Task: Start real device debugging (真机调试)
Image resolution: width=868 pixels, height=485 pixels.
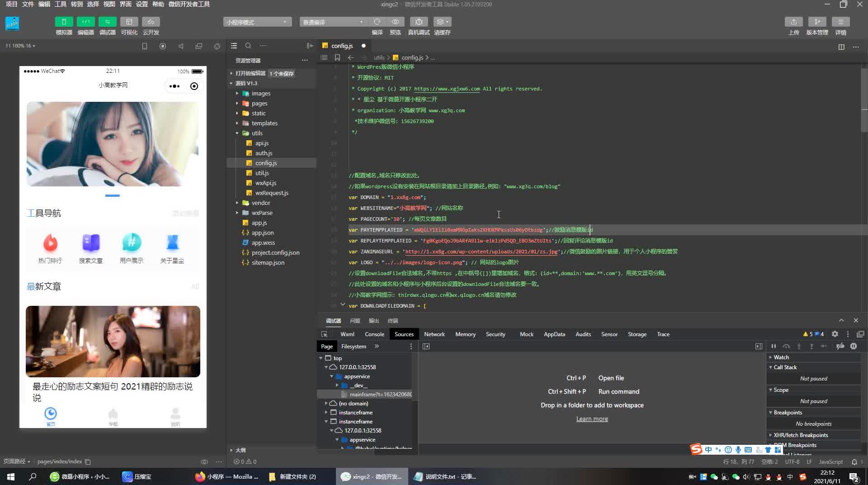Action: tap(419, 22)
